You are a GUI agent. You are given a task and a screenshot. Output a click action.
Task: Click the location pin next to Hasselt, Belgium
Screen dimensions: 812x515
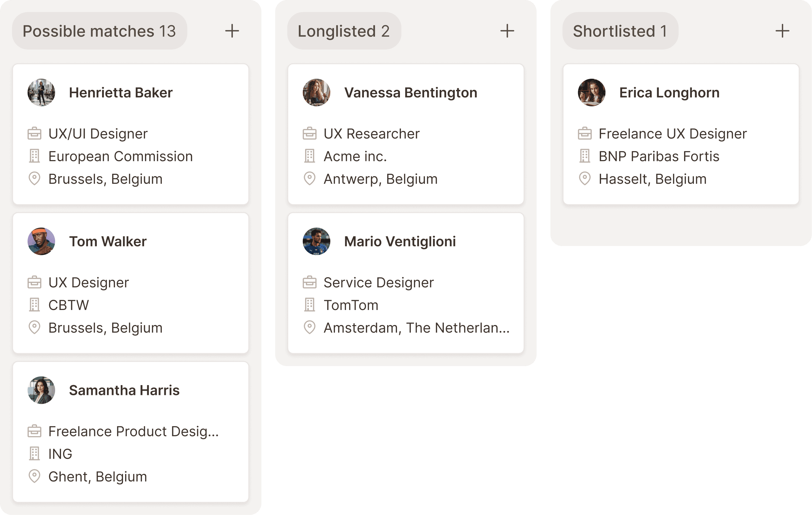585,179
